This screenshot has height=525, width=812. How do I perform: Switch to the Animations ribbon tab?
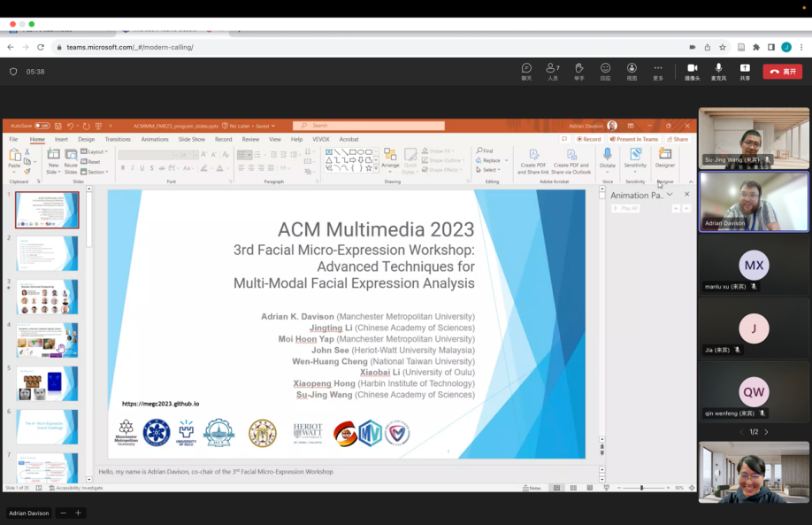155,139
